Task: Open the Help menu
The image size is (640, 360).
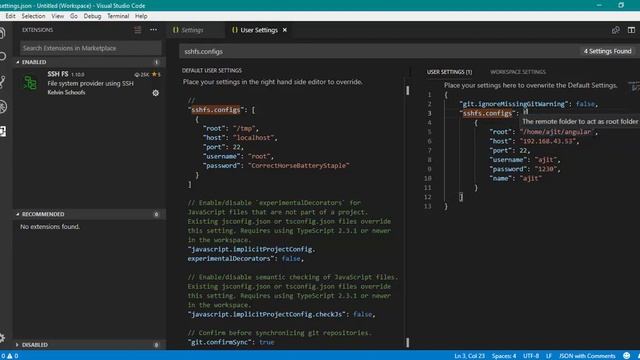Action: pyautogui.click(x=141, y=16)
